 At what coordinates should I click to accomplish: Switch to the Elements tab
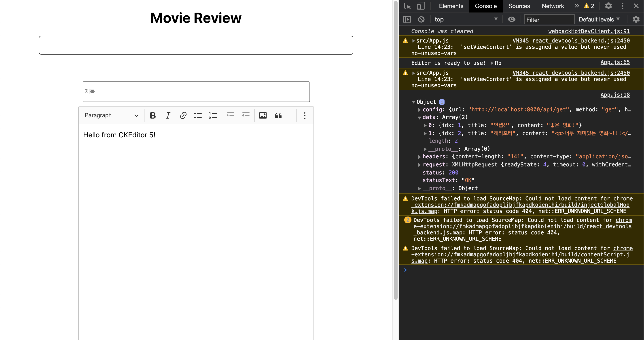pyautogui.click(x=451, y=6)
